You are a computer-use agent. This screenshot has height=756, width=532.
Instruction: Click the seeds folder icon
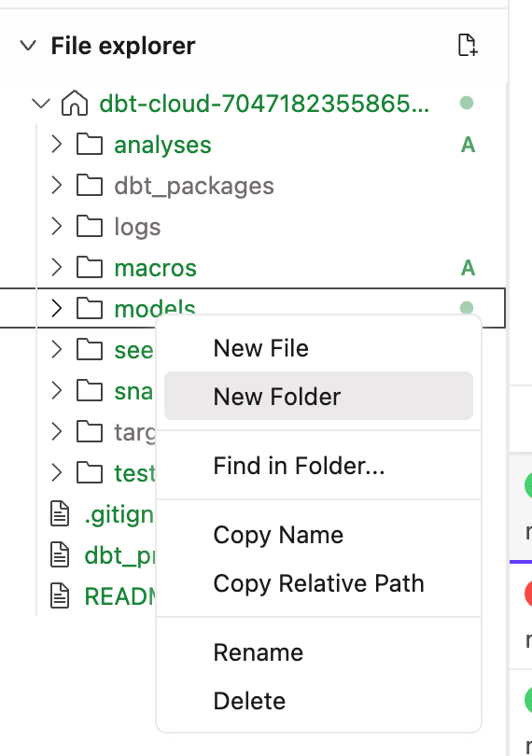click(90, 350)
